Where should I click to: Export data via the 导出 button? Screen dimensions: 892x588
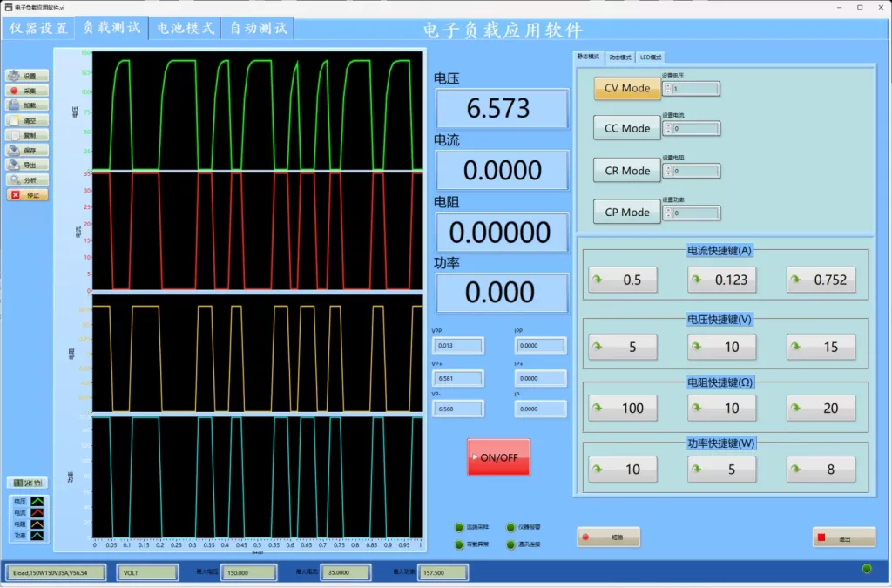[27, 165]
